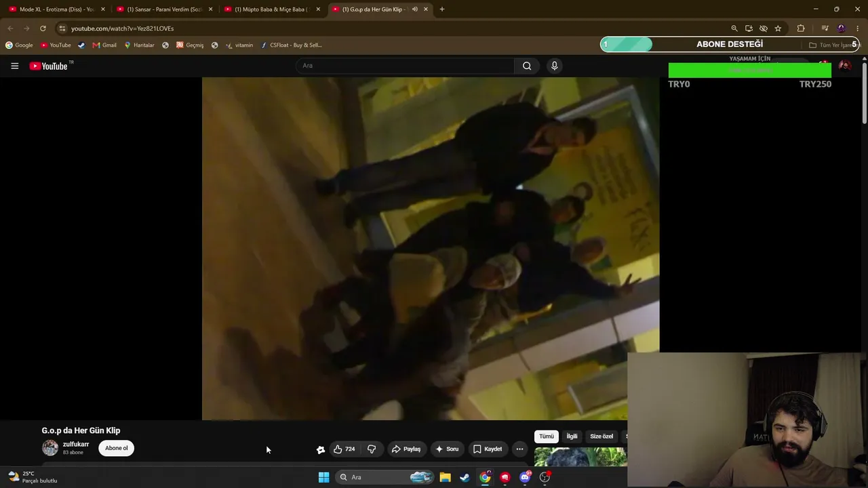Like the video (724 likes)
Viewport: 868px width, 488px height.
coord(344,449)
